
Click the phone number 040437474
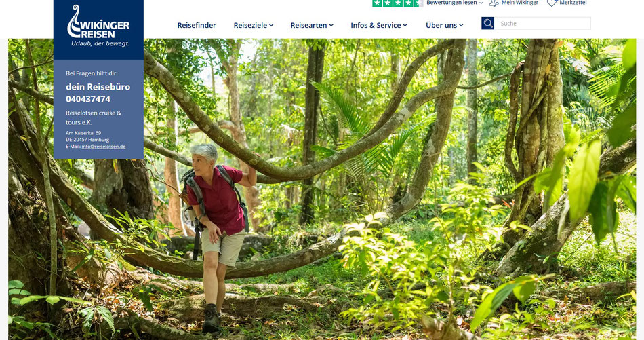point(88,99)
